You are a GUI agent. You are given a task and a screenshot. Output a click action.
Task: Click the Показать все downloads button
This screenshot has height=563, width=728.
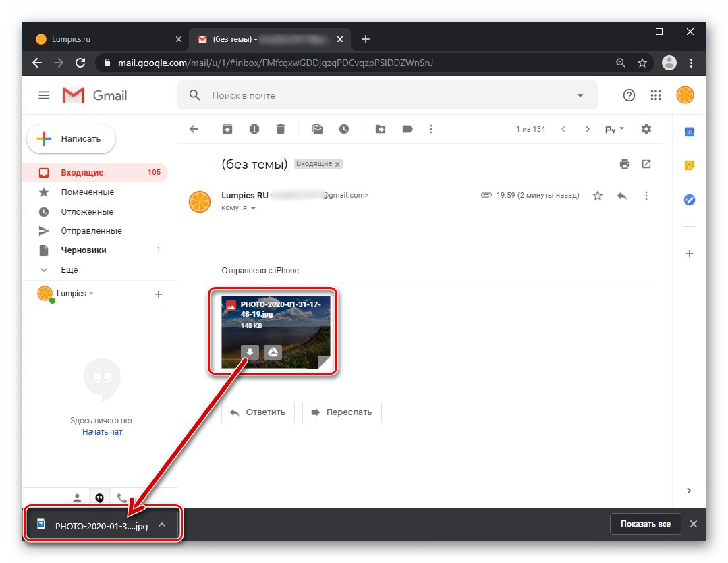coord(646,524)
